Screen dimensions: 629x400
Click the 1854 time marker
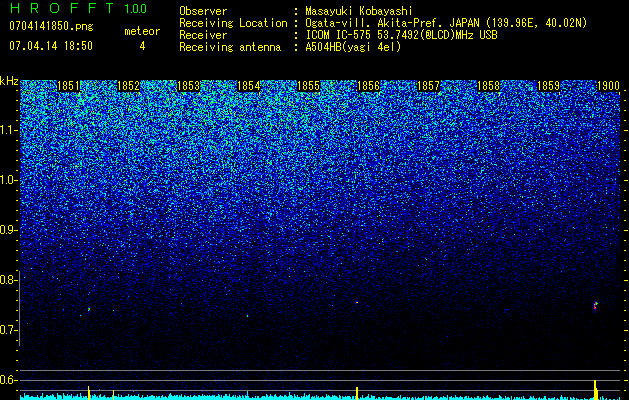249,86
